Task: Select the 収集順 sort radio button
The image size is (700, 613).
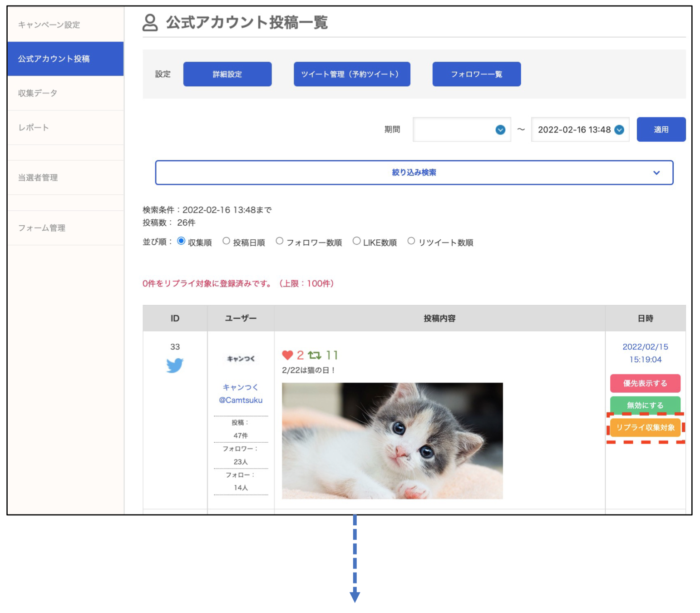Action: tap(181, 241)
